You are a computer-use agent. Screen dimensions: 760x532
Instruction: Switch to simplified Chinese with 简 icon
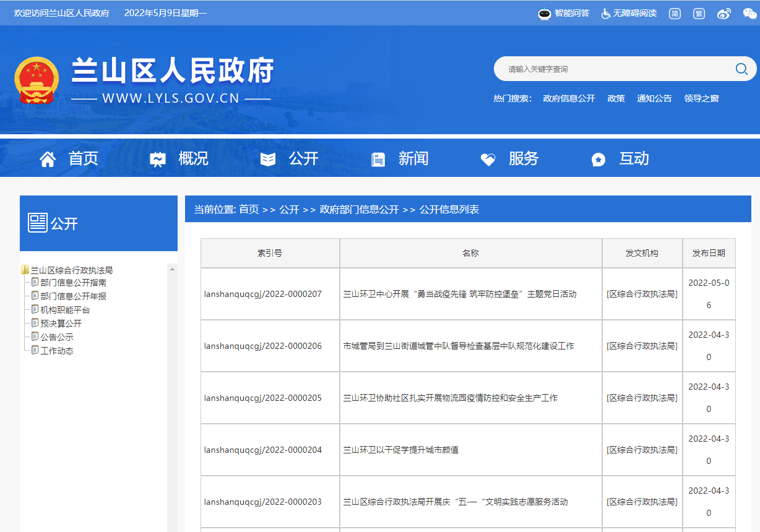675,13
